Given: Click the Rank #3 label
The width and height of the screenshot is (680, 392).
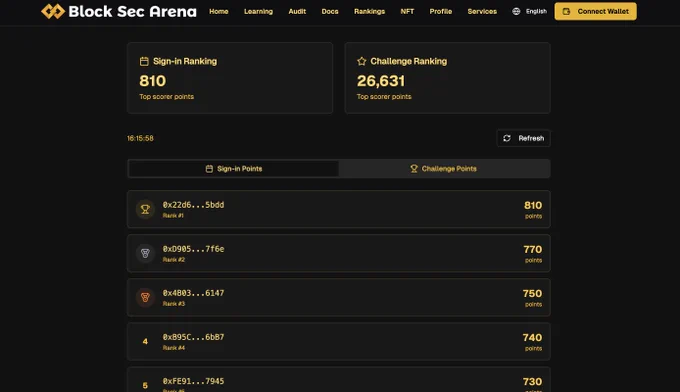Looking at the screenshot, I should [x=173, y=304].
